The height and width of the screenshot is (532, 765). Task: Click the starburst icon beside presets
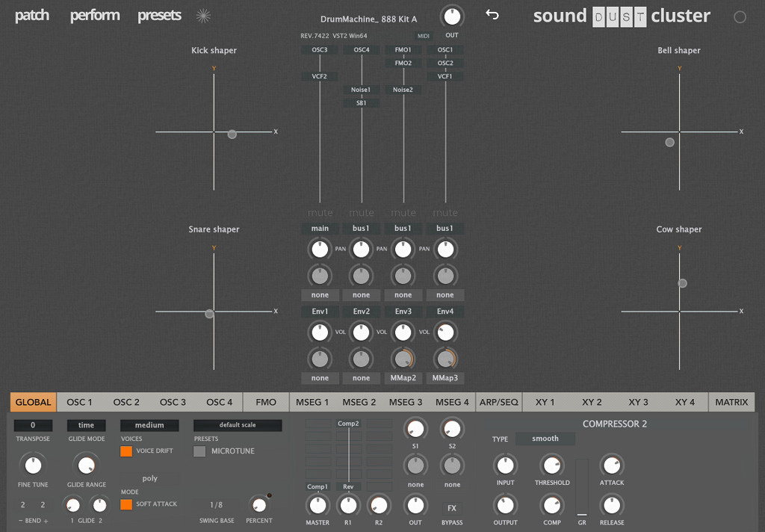click(x=202, y=16)
